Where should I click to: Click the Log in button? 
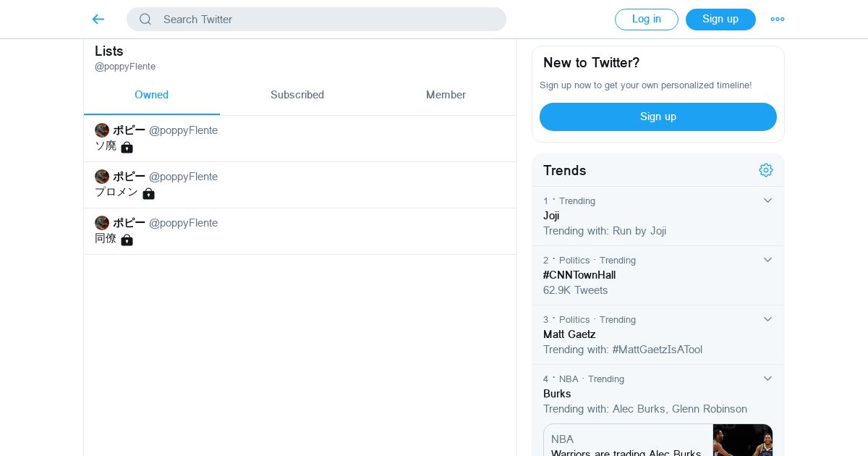point(646,20)
